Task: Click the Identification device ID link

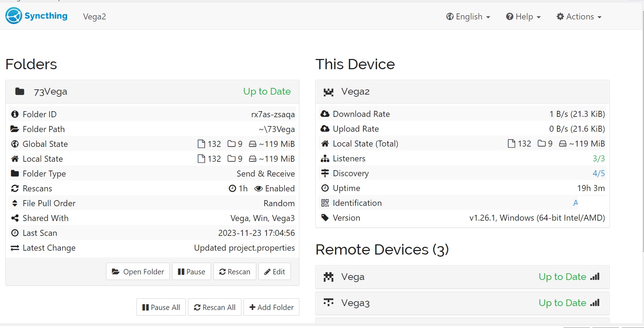Action: tap(575, 203)
